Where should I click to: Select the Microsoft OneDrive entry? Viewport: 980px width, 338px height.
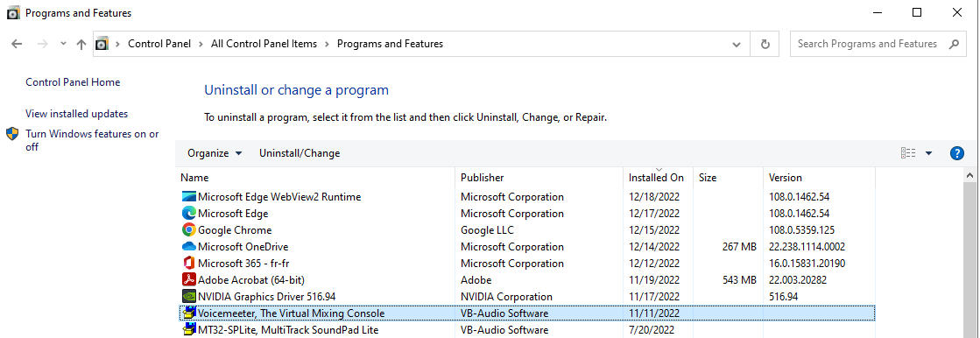(x=243, y=247)
